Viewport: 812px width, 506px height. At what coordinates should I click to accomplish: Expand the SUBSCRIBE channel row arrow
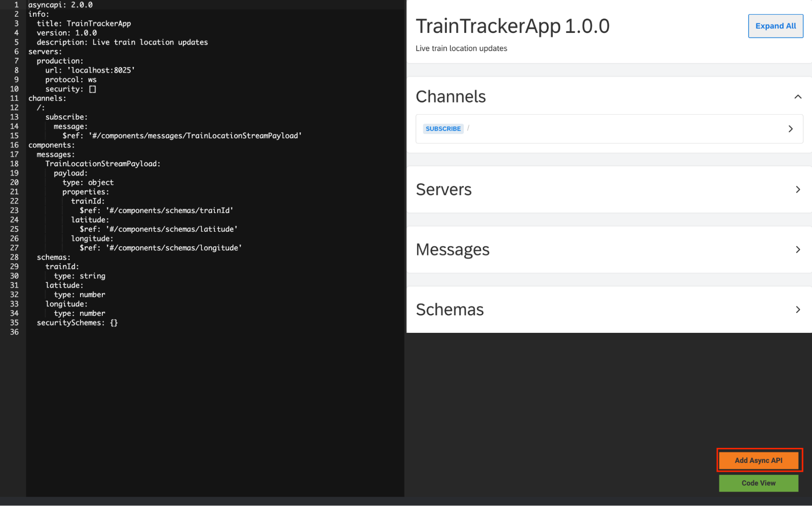tap(790, 129)
